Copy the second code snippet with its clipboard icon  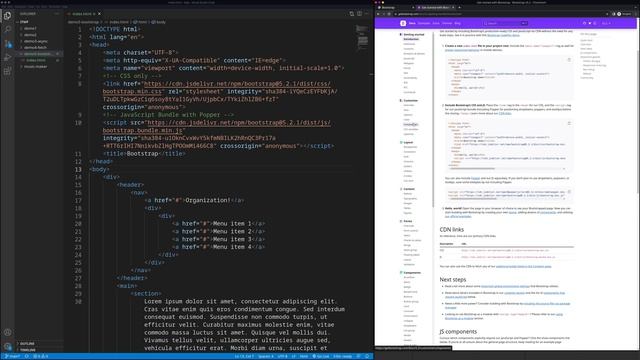(x=569, y=123)
